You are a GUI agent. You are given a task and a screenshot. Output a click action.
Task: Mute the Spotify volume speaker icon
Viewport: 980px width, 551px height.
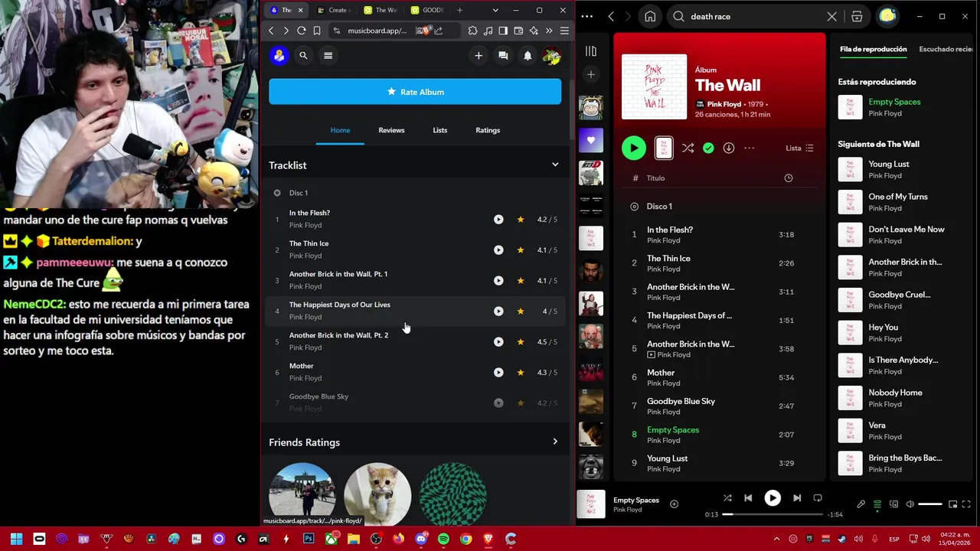(x=910, y=504)
